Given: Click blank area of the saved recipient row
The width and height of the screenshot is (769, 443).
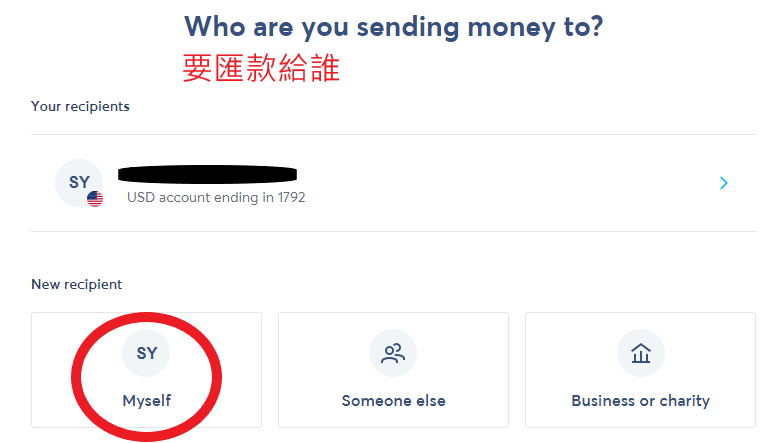Looking at the screenshot, I should [x=500, y=183].
